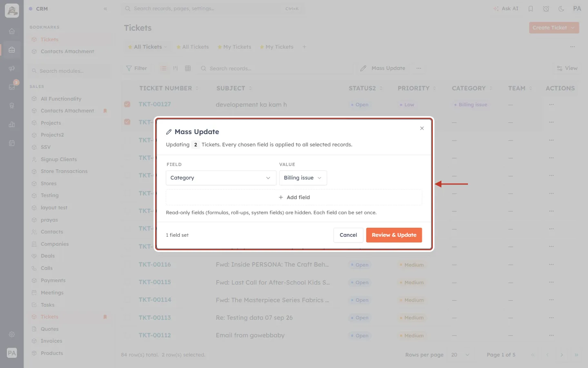Viewport: 588px width, 368px height.
Task: Open the Billing issue value dropdown
Action: [303, 178]
